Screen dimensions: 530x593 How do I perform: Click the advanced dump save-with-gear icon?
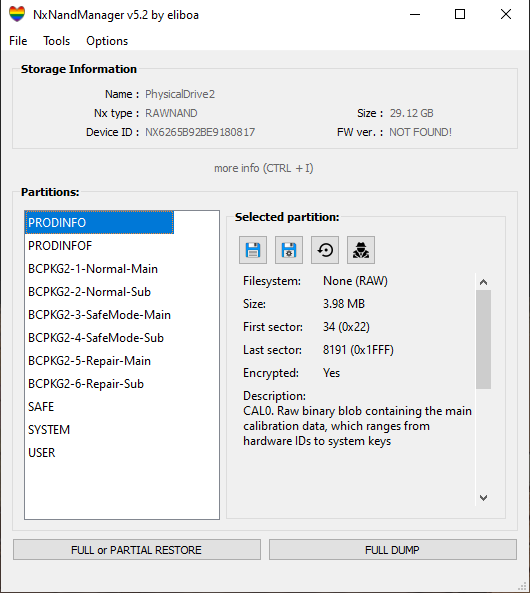[289, 250]
